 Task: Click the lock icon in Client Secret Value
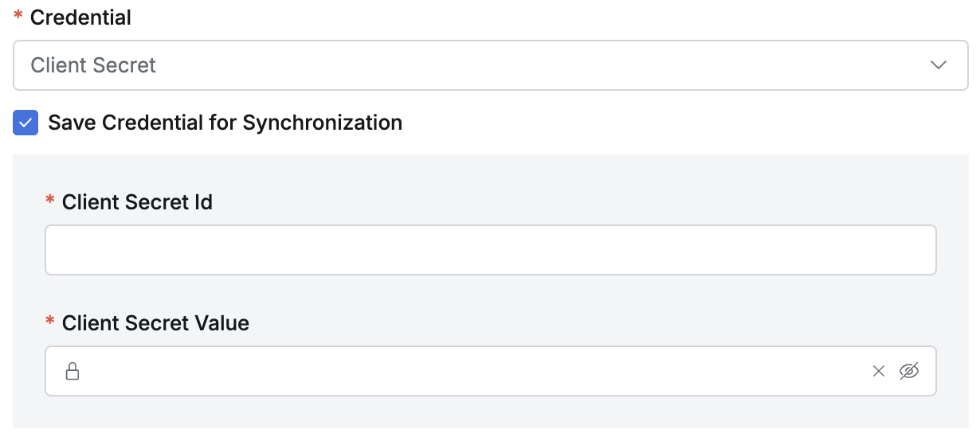[x=73, y=371]
